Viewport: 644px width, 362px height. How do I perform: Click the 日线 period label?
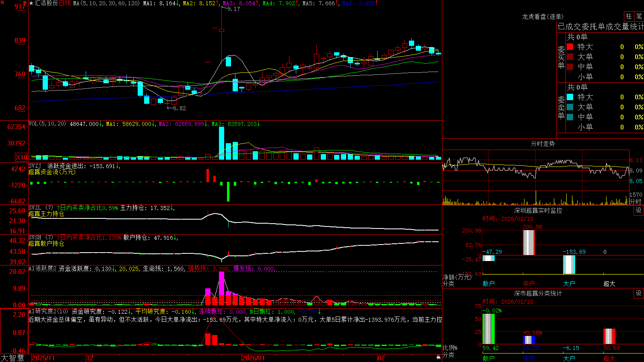(x=65, y=3)
